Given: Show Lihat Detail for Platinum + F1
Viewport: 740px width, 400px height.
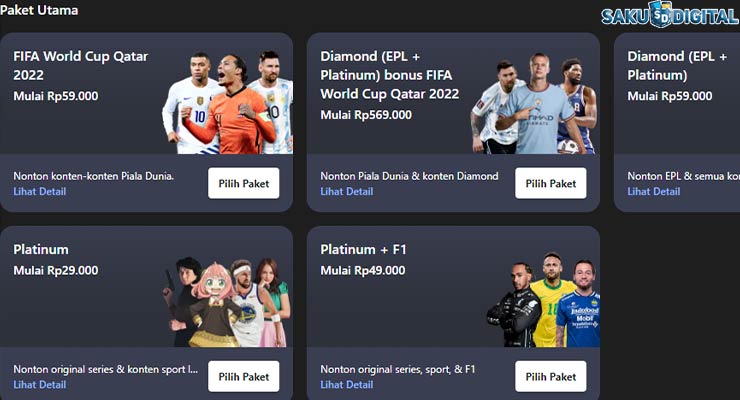Looking at the screenshot, I should point(347,385).
